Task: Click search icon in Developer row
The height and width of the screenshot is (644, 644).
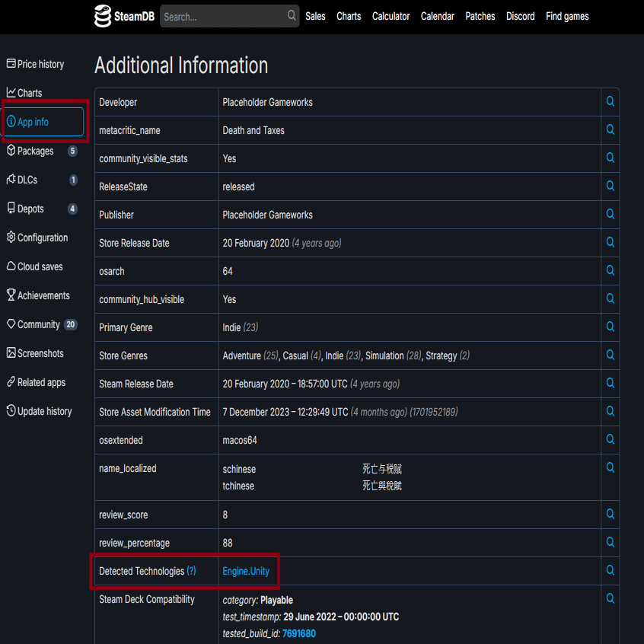Action: point(610,101)
